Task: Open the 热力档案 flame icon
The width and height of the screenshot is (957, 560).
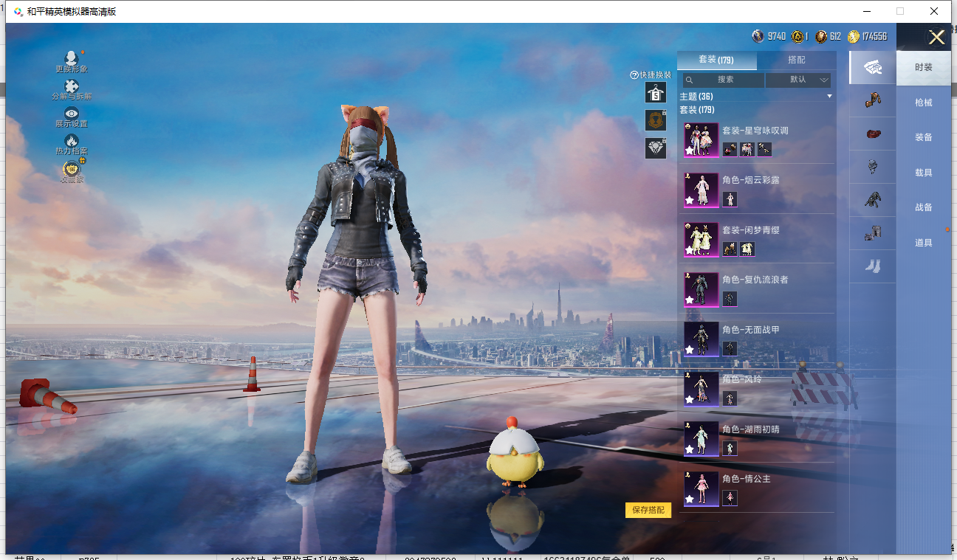Action: tap(72, 141)
